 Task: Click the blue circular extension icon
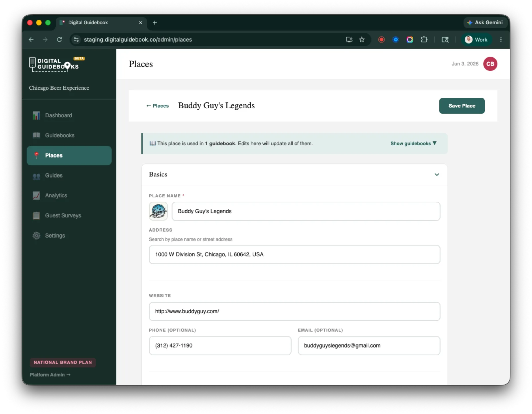(x=396, y=40)
